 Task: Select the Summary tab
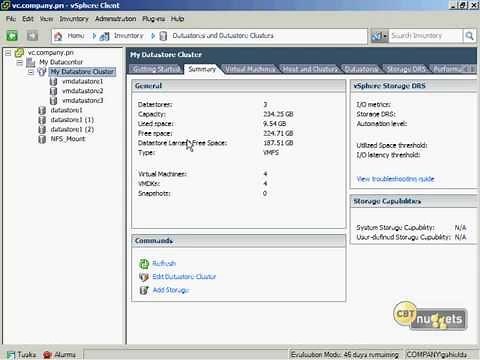202,69
